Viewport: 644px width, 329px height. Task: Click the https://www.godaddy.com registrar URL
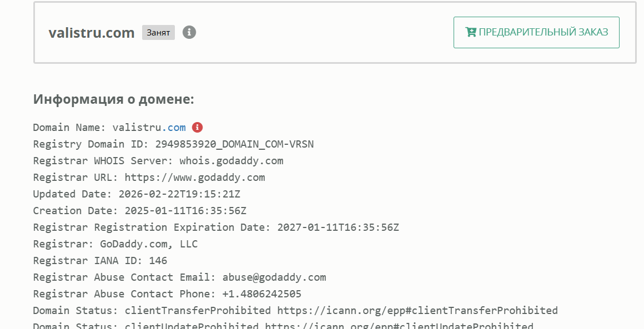(194, 178)
